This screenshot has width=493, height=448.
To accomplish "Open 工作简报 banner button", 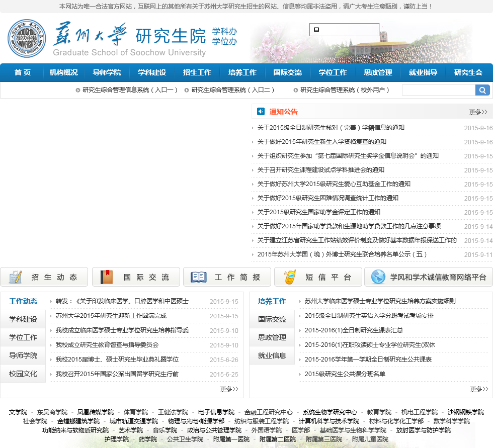I will coord(227,277).
